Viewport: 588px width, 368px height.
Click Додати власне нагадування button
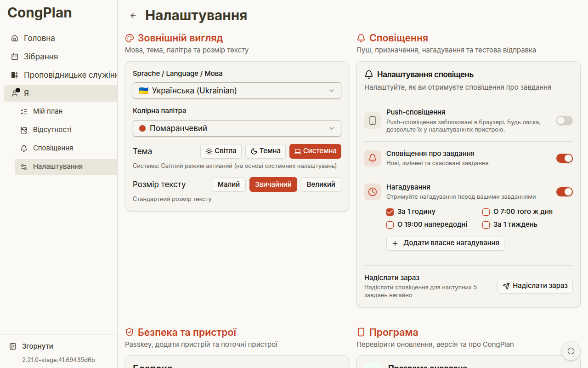(445, 243)
